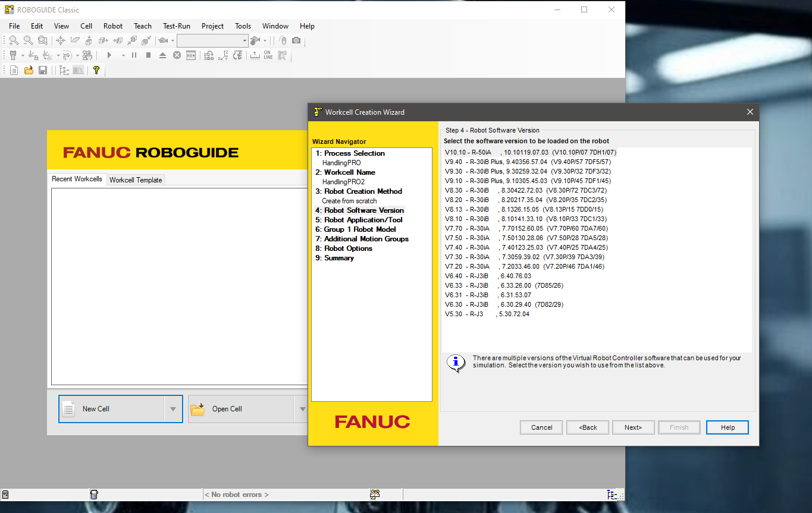Click the open folder toolbar icon
Viewport: 812px width, 513px height.
(29, 70)
